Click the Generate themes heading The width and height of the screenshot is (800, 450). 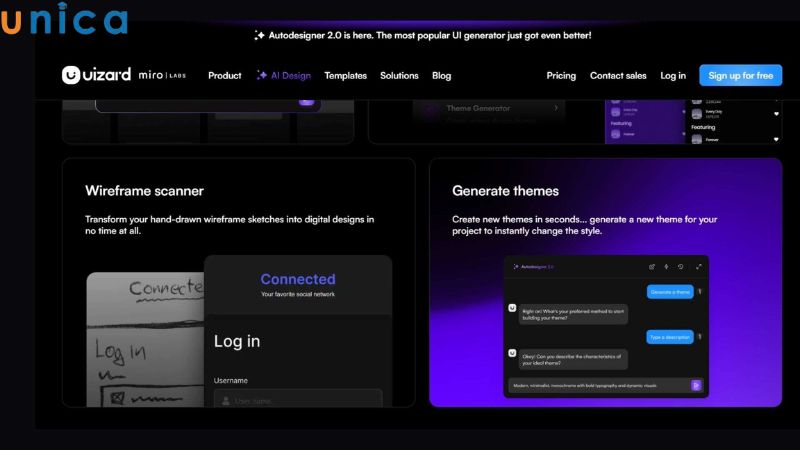[505, 191]
